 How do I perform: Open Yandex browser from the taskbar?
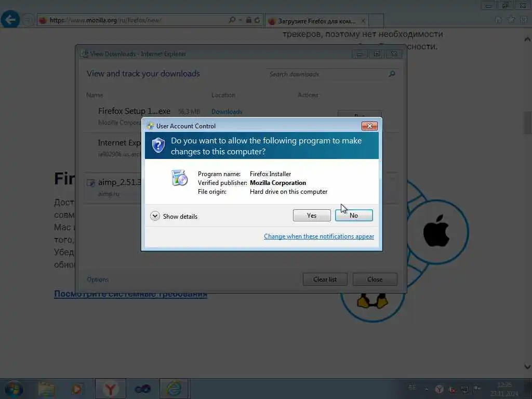click(x=110, y=389)
